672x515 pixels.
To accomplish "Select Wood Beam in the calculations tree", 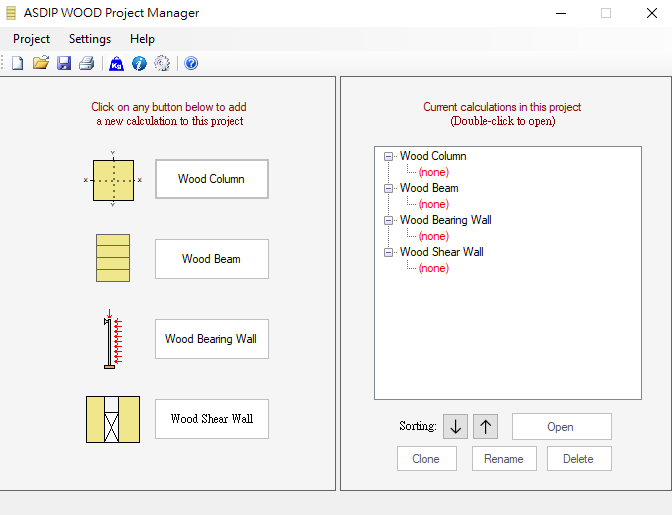I will [429, 188].
